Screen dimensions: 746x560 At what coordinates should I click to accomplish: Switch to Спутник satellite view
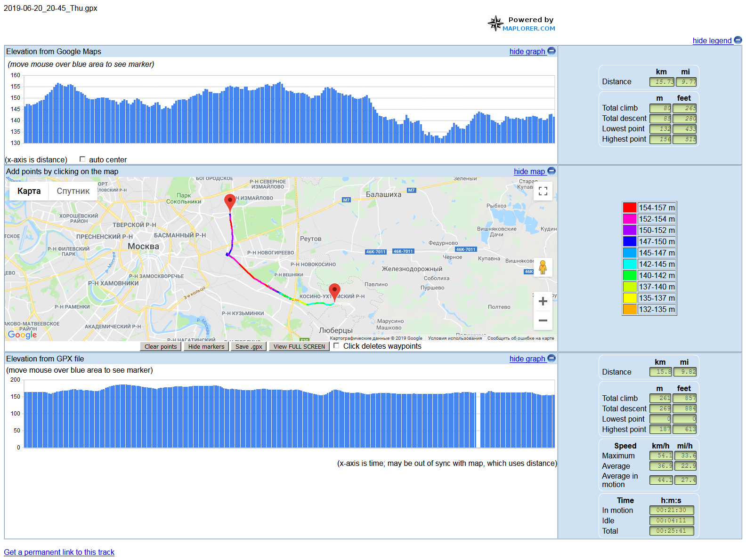click(73, 191)
